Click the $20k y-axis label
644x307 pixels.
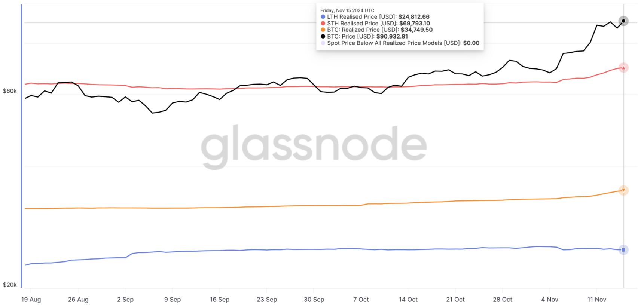(x=10, y=285)
